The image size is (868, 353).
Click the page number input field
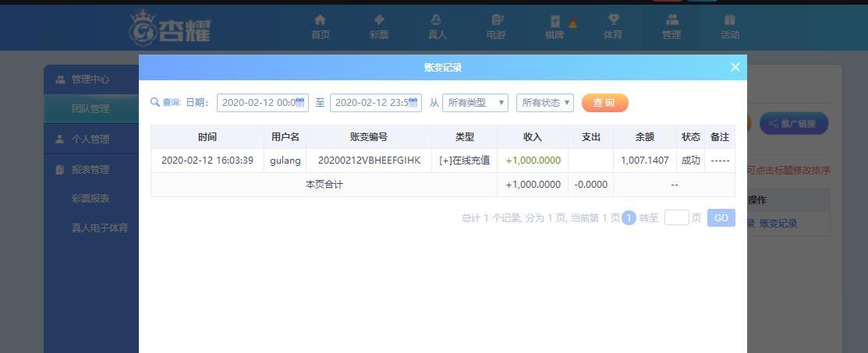pos(676,218)
